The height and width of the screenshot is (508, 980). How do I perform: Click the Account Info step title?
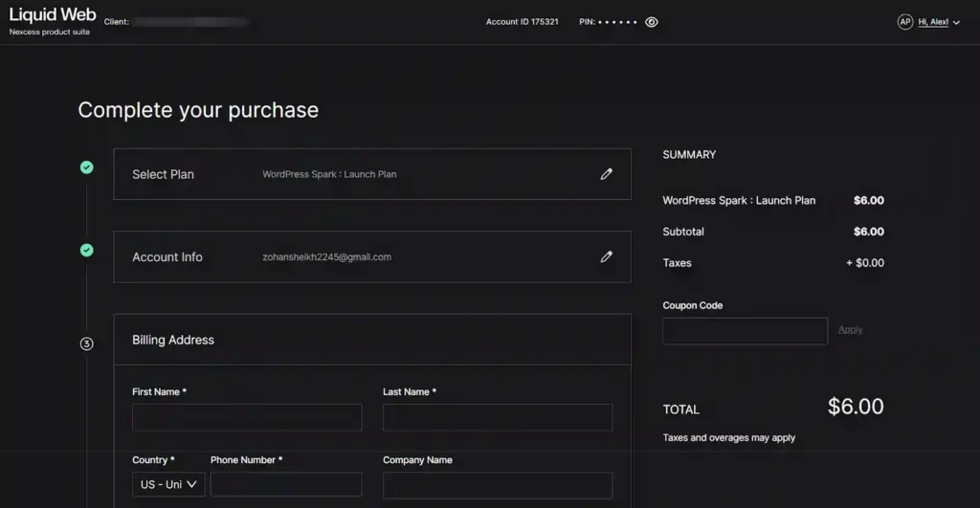pyautogui.click(x=167, y=256)
